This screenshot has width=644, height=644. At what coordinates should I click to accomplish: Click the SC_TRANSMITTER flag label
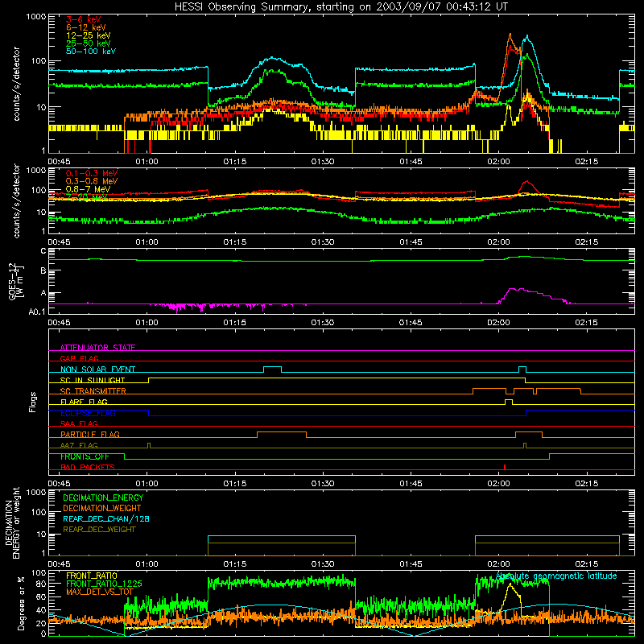pos(93,391)
